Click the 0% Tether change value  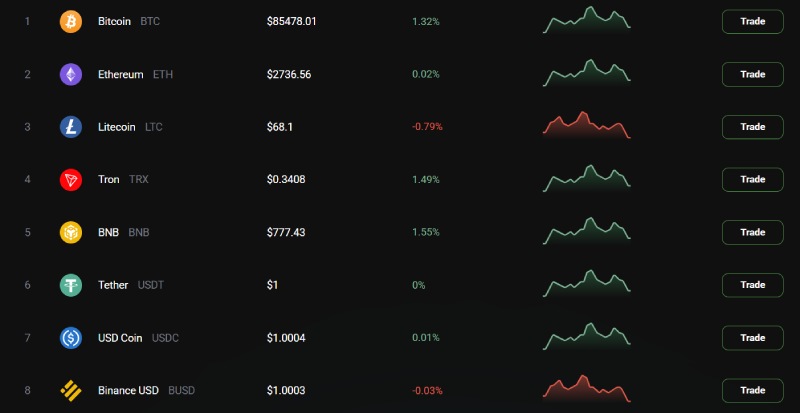coord(419,285)
